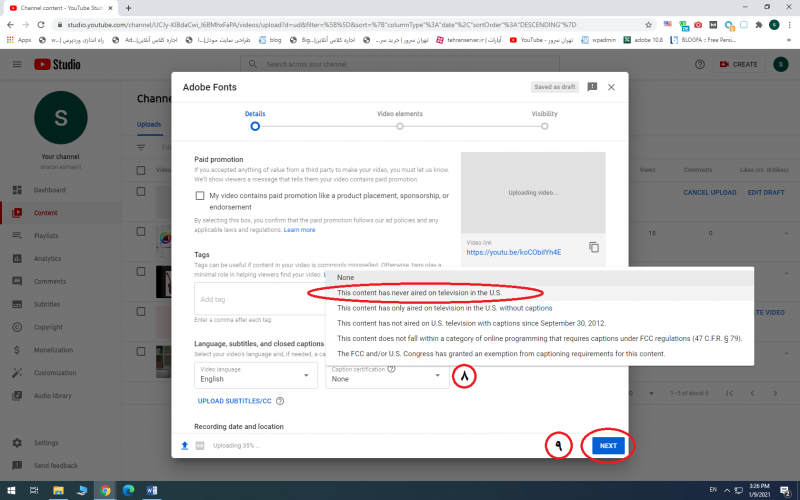Click the copy video link icon
Screen dimensions: 800x500
[594, 247]
